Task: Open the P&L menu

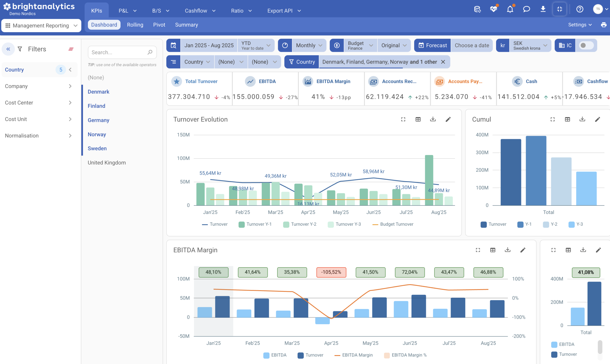Action: click(x=127, y=10)
